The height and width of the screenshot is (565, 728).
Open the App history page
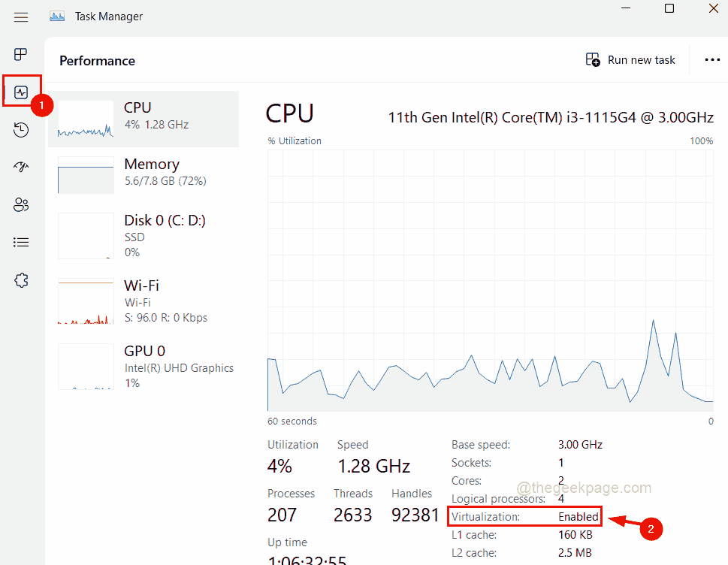[x=20, y=129]
